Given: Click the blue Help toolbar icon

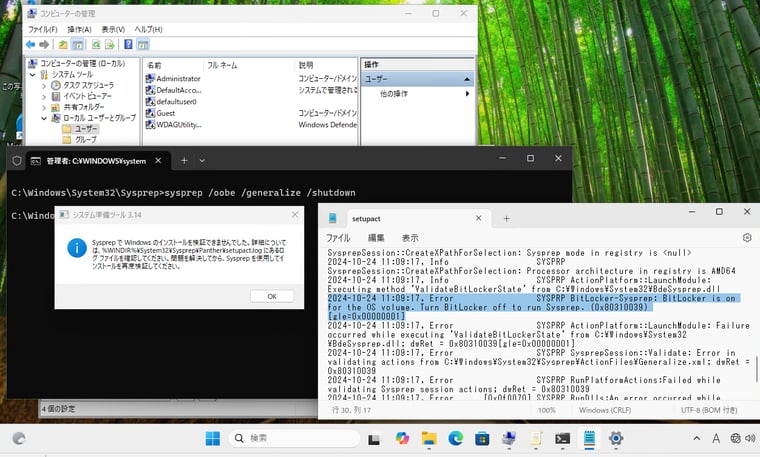Looking at the screenshot, I should 128,45.
